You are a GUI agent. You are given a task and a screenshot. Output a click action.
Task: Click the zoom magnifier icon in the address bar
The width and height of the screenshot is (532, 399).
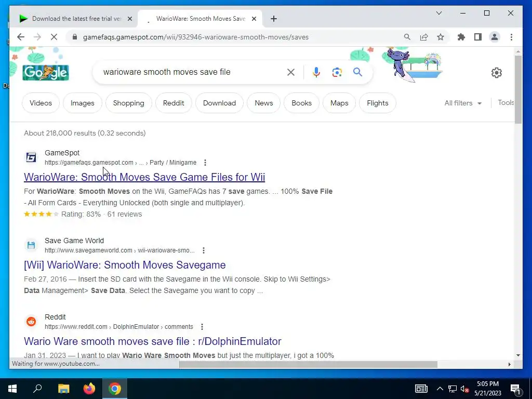coord(407,37)
